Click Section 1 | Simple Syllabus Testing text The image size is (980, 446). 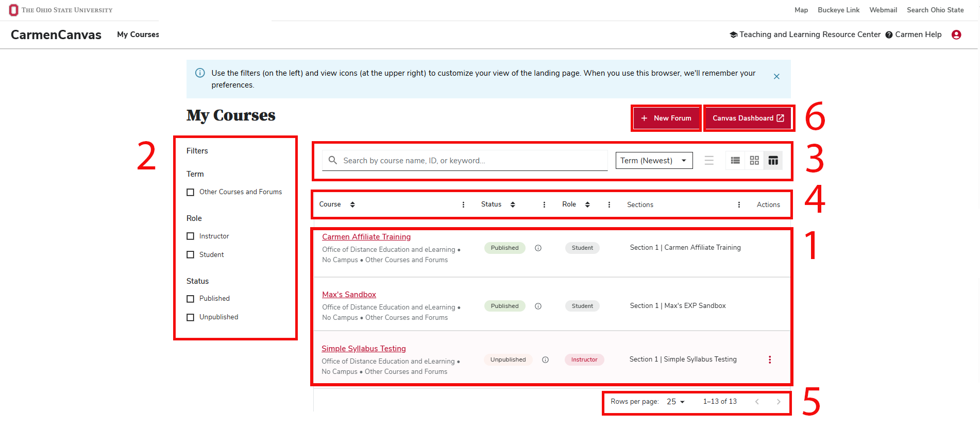click(x=683, y=359)
